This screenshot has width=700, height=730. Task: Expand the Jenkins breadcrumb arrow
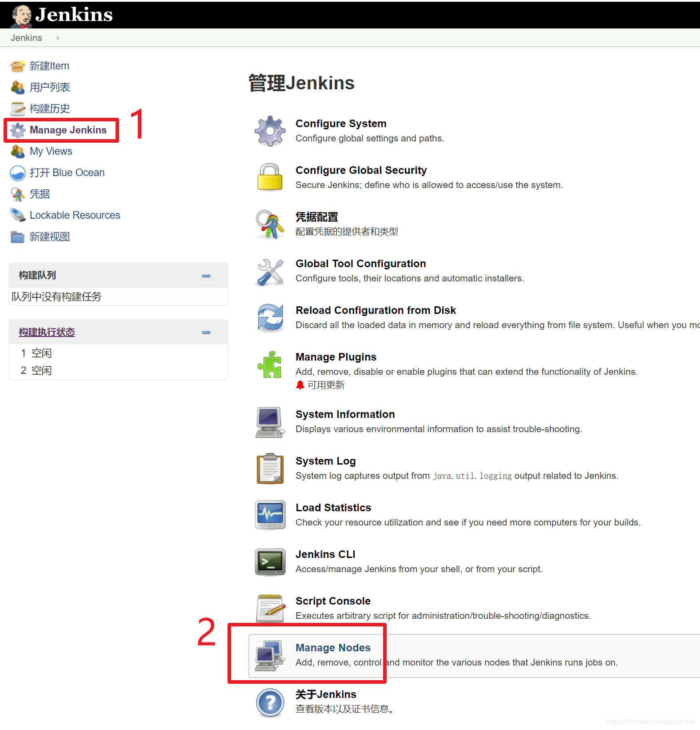pos(58,38)
